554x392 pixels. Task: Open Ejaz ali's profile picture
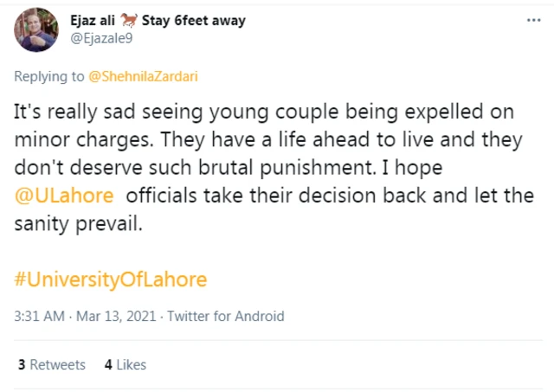coord(36,31)
